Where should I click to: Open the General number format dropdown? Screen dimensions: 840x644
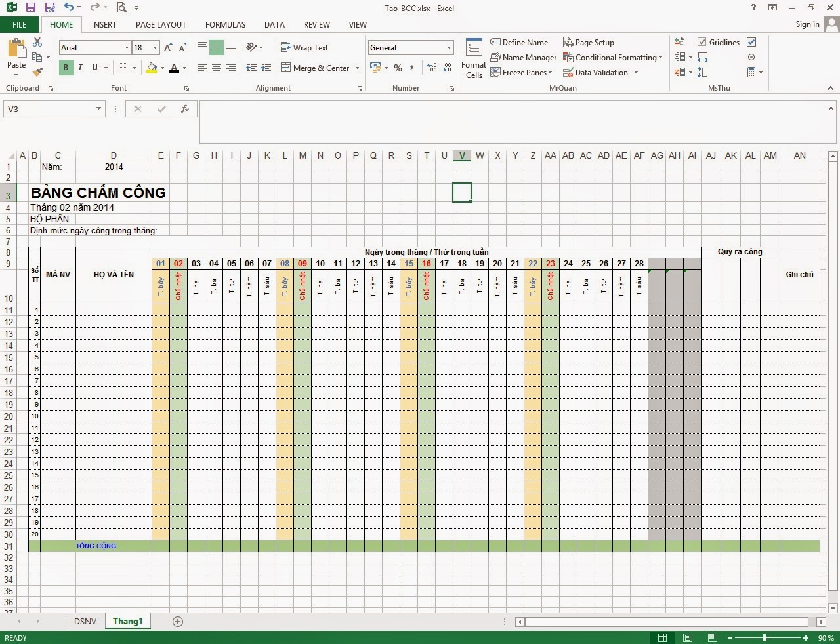pos(449,48)
